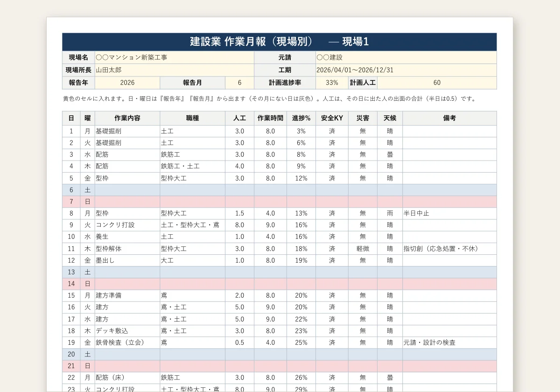
Task: Select the remark cell 元請・設計の検査
Action: [x=449, y=343]
